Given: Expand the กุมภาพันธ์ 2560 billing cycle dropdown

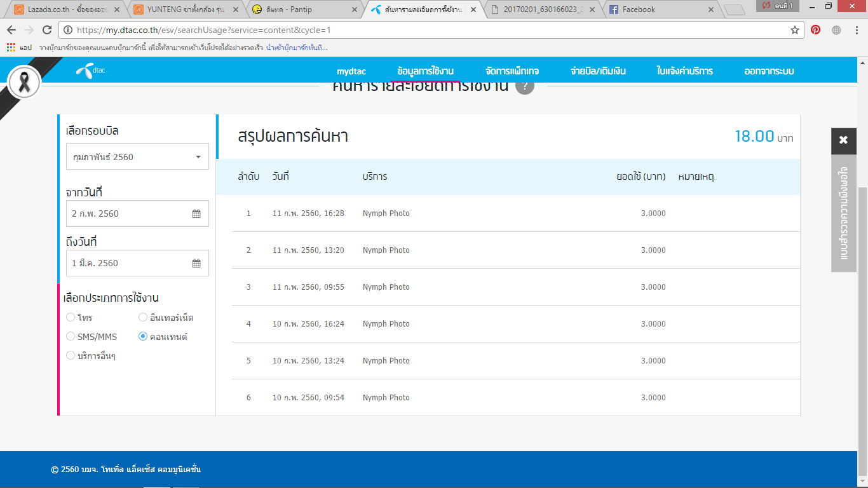Looking at the screenshot, I should (x=137, y=156).
